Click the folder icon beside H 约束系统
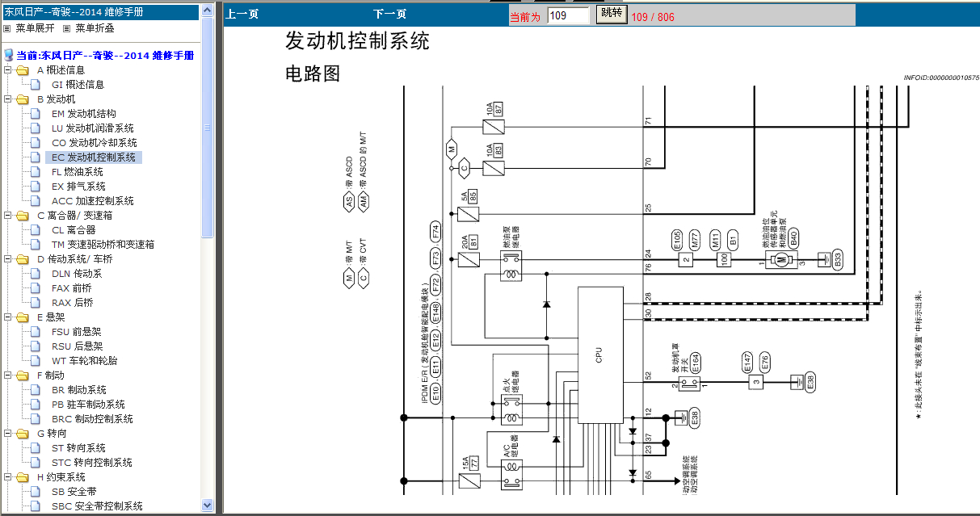The height and width of the screenshot is (516, 980). pyautogui.click(x=22, y=477)
